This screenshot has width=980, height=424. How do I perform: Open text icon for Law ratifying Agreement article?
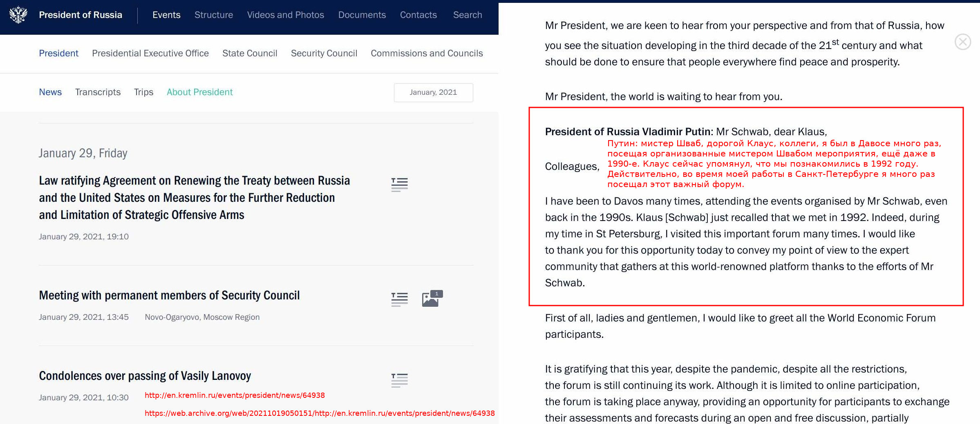[399, 185]
